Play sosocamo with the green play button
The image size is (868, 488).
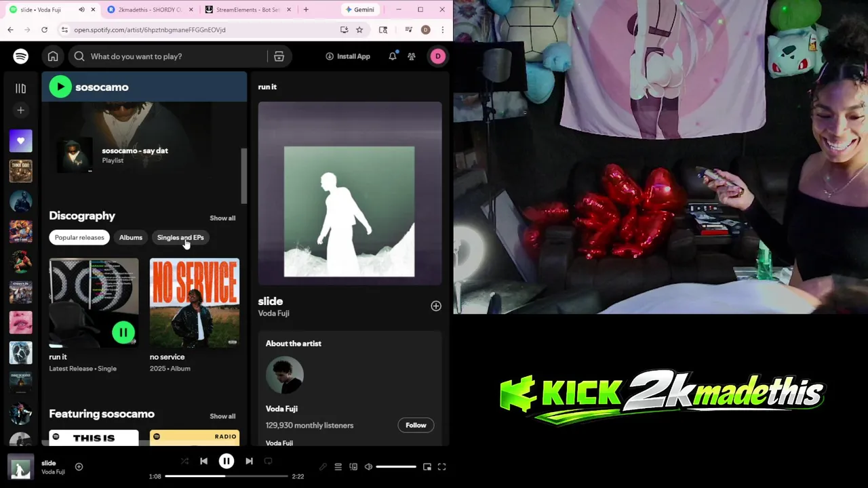click(x=60, y=87)
